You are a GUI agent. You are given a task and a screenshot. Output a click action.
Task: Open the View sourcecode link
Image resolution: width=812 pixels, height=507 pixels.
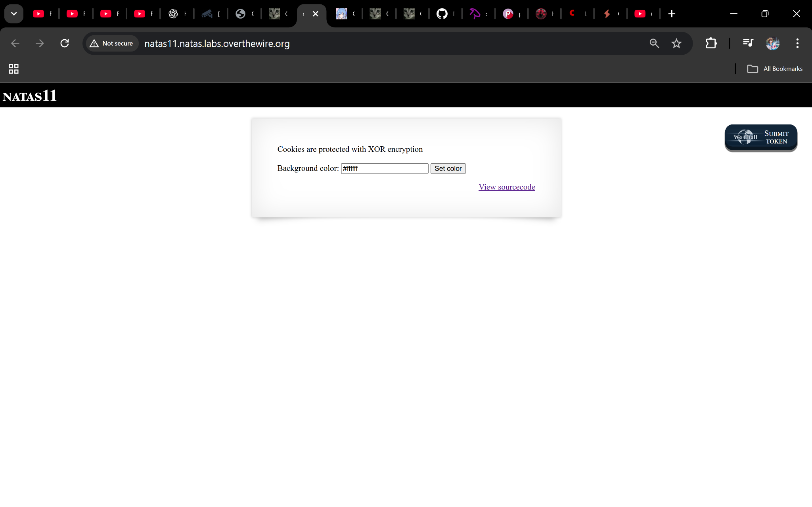tap(506, 187)
